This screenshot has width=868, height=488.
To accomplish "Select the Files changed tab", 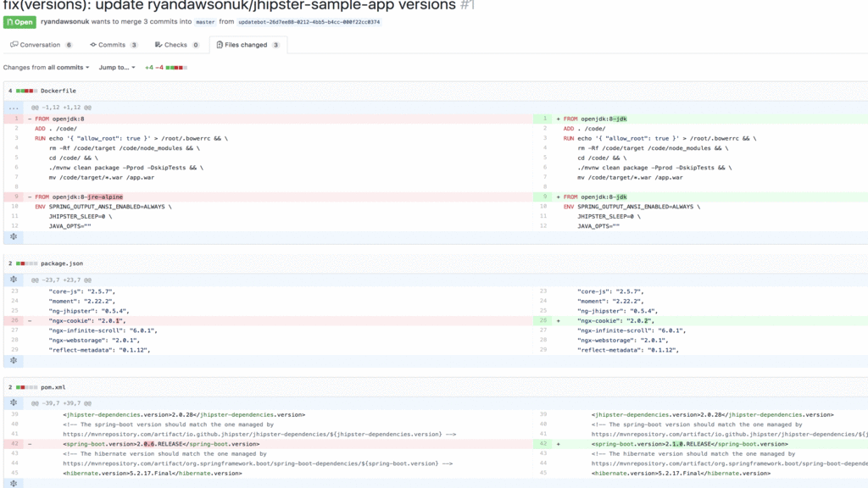I will [248, 45].
